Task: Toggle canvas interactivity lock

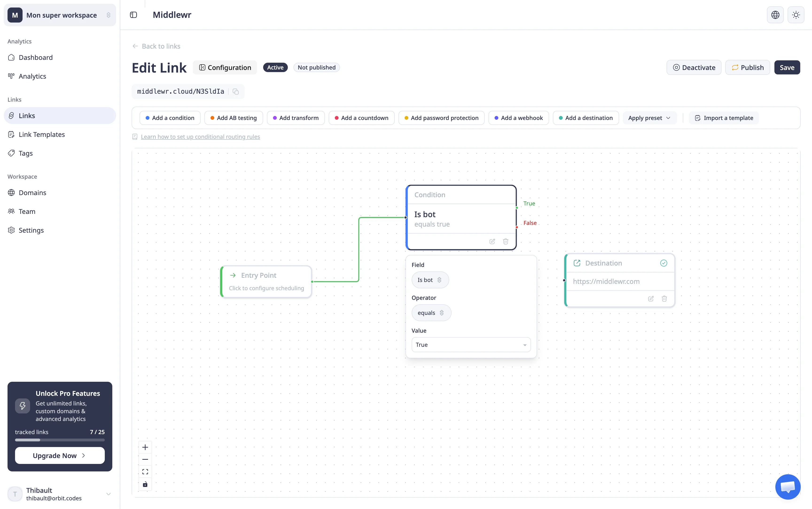Action: tap(145, 484)
